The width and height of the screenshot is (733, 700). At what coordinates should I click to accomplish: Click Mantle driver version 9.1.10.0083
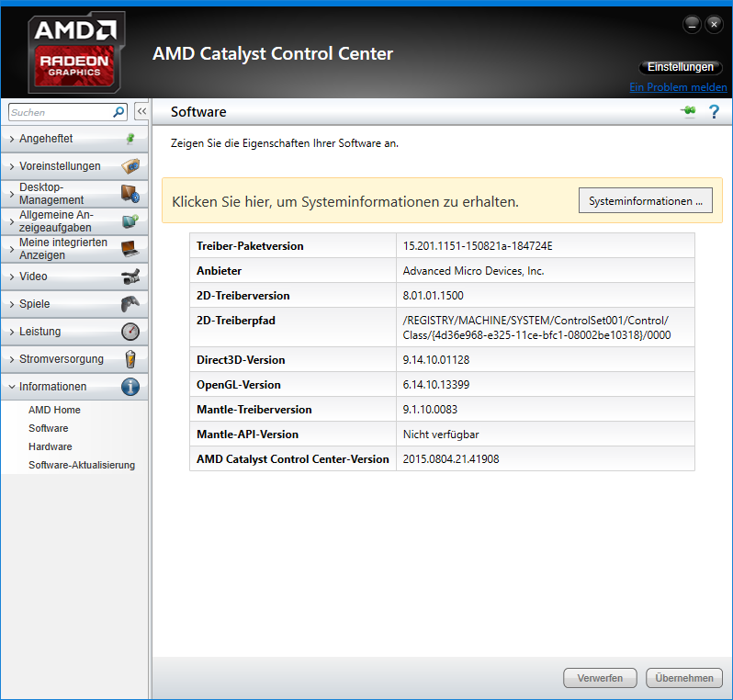pyautogui.click(x=430, y=410)
